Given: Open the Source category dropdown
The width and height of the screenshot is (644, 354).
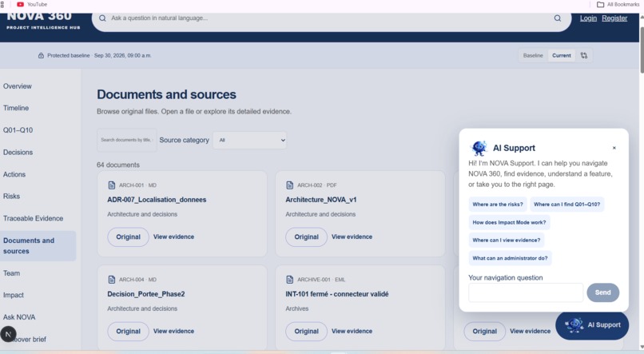Looking at the screenshot, I should [x=250, y=140].
